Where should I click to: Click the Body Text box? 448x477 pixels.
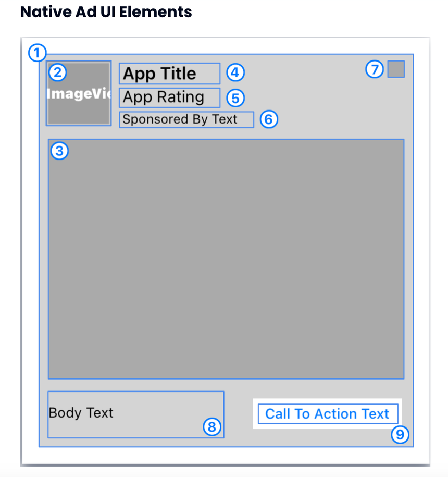coord(136,414)
